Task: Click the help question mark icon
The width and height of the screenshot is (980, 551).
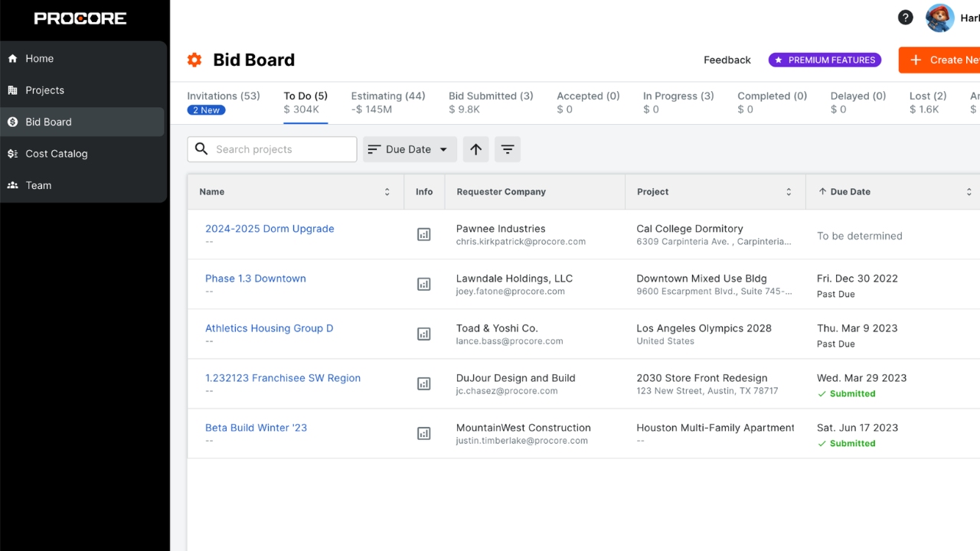Action: [906, 18]
